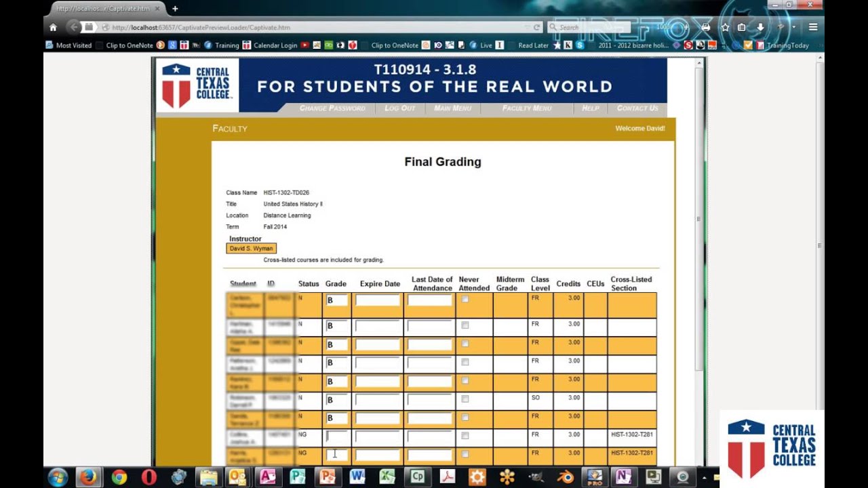Reload the page using the refresh icon
868x488 pixels.
[x=536, y=27]
